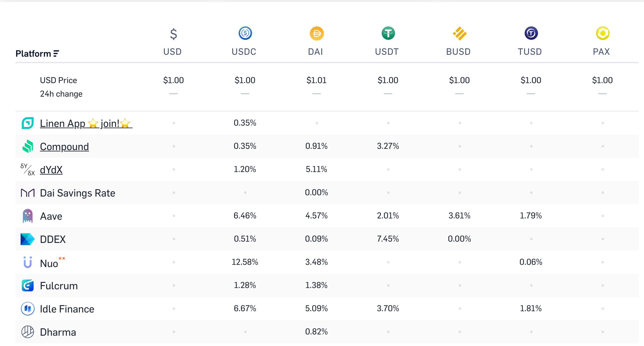Click Idle Finance USDC rate 6.67%
The image size is (644, 346).
[x=245, y=308]
